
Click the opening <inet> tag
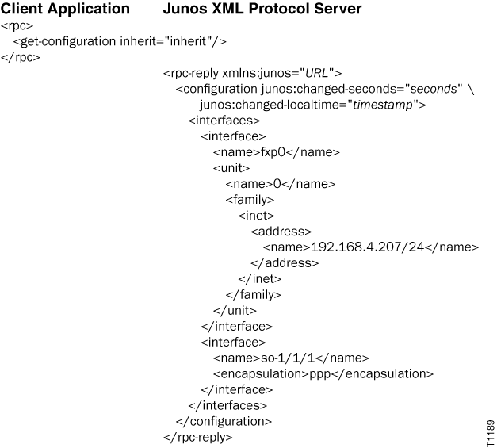coord(256,216)
